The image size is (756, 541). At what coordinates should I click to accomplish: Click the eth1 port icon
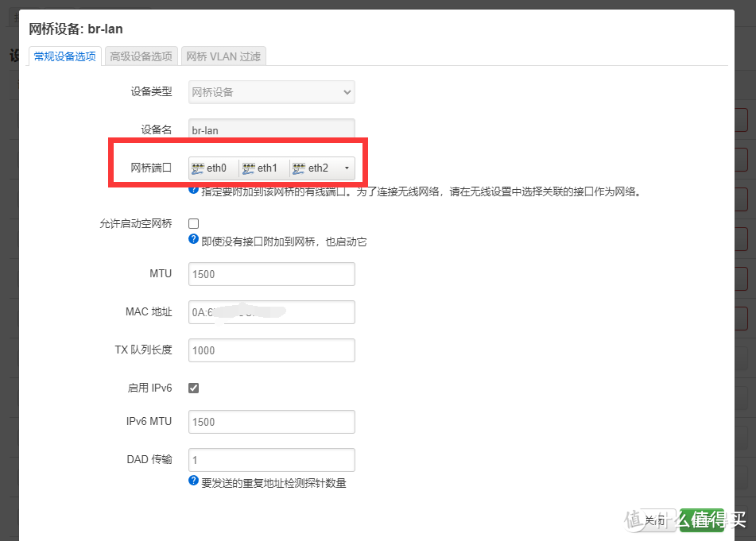click(249, 168)
